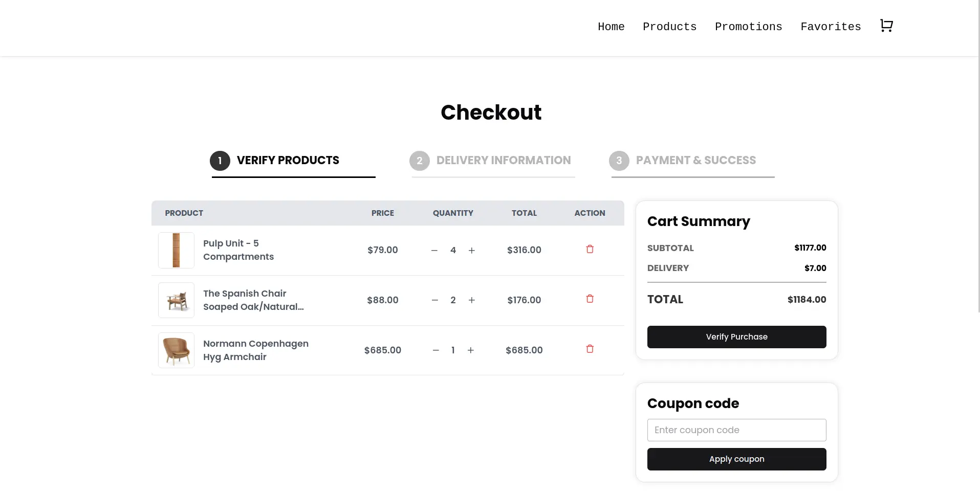The image size is (980, 494).
Task: Delete Pulp Unit using its trash icon
Action: pos(590,250)
